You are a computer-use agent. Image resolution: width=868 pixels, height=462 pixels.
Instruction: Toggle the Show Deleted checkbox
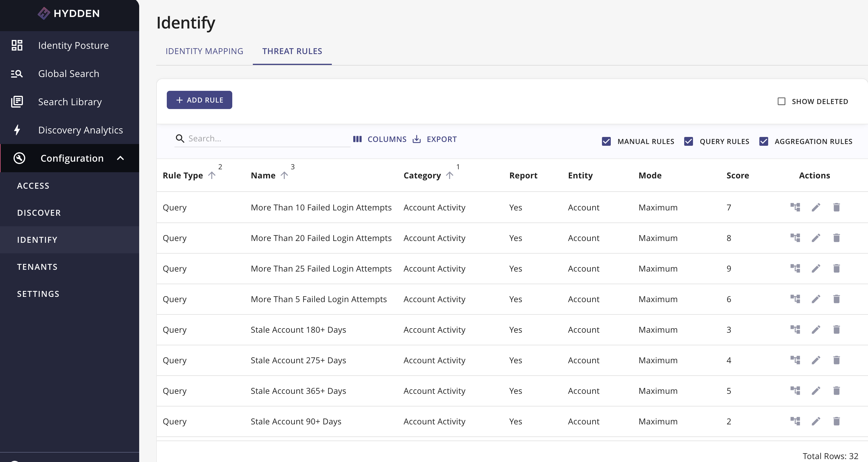point(781,101)
